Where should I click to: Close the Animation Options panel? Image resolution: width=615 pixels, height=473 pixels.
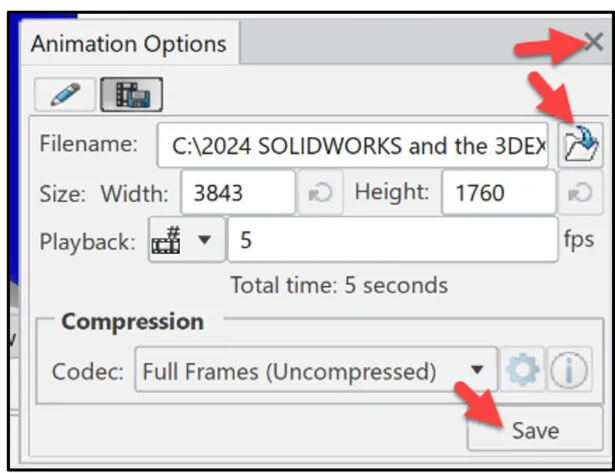click(593, 44)
